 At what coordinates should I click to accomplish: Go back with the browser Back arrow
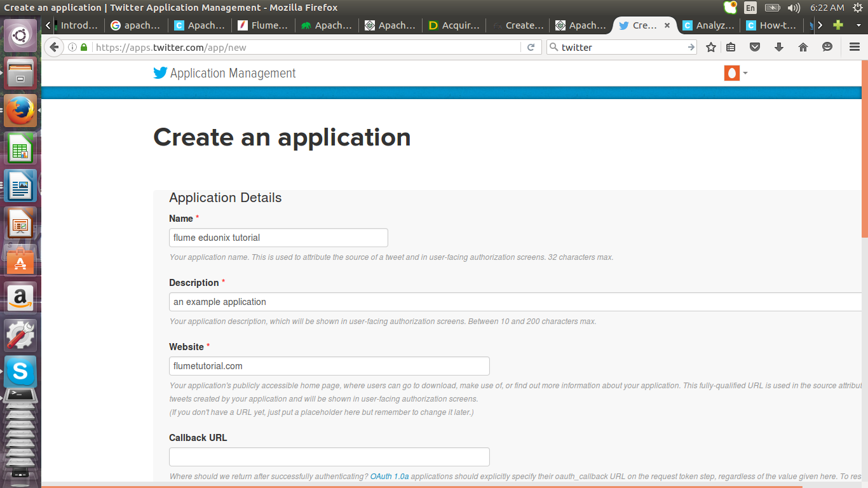pyautogui.click(x=54, y=47)
